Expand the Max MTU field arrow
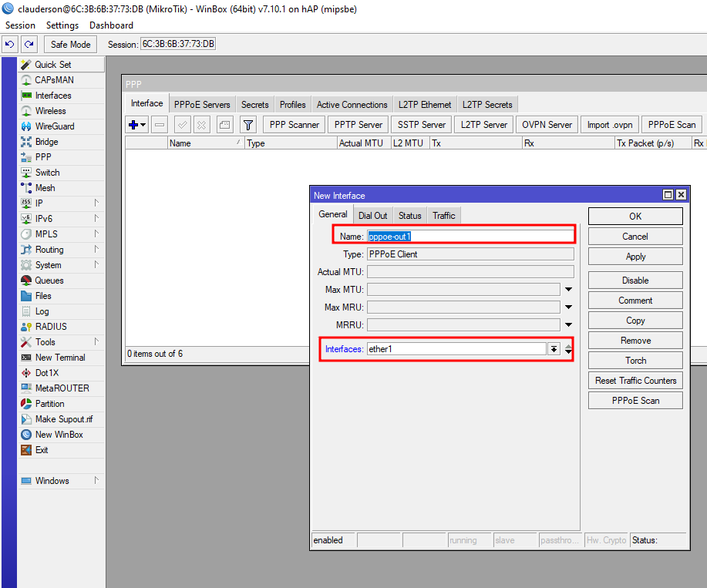The image size is (707, 588). click(568, 290)
